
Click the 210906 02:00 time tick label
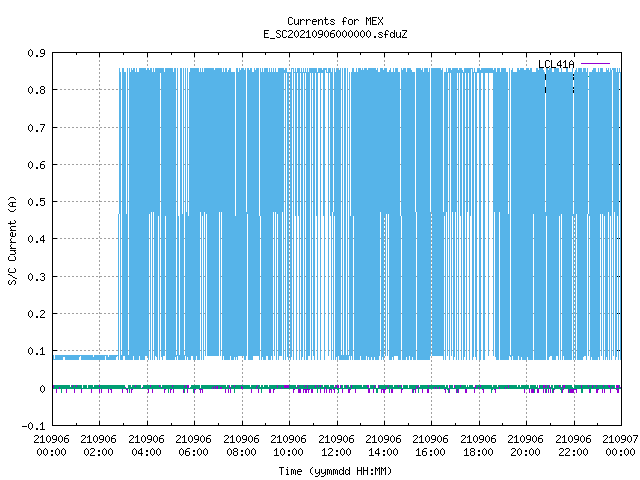pyautogui.click(x=99, y=445)
